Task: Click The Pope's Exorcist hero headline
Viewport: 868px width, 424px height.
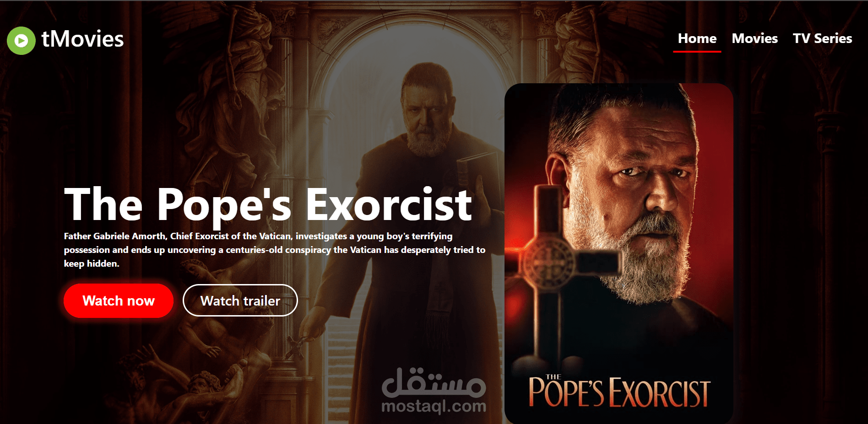Action: coord(268,205)
